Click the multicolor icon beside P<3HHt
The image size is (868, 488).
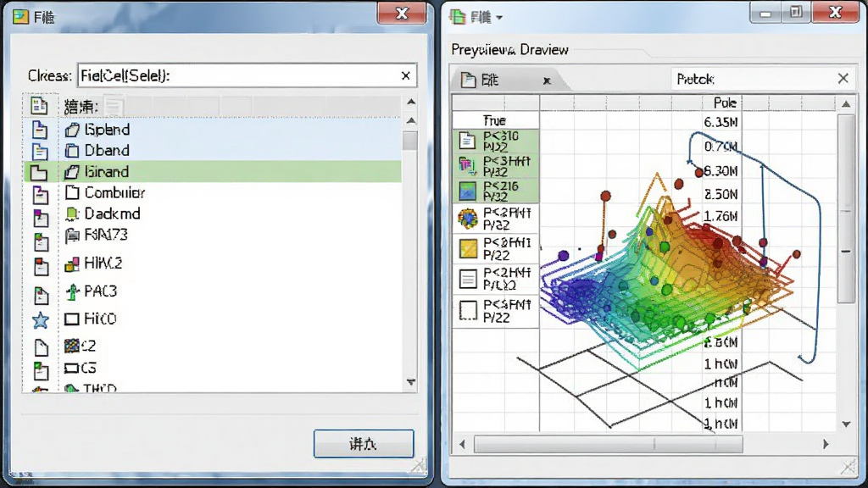pos(467,165)
